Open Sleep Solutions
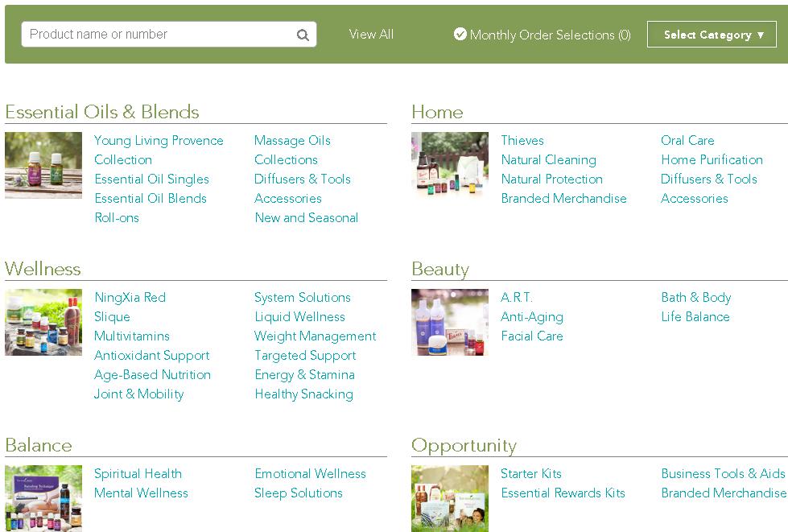The image size is (788, 532). [x=298, y=493]
